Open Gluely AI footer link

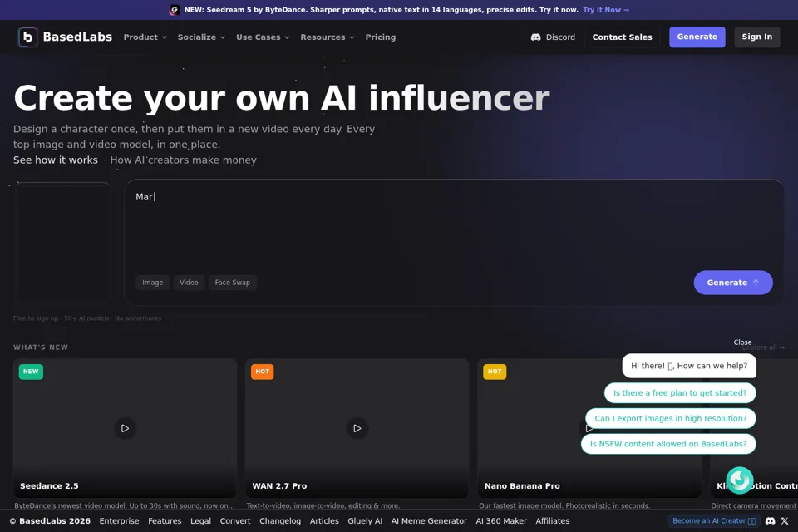click(x=365, y=521)
